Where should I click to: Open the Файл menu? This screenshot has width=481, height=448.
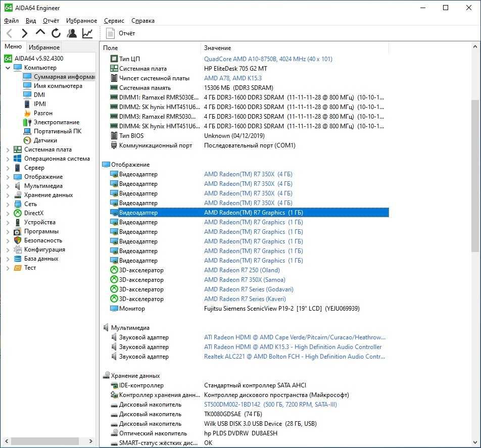[11, 21]
